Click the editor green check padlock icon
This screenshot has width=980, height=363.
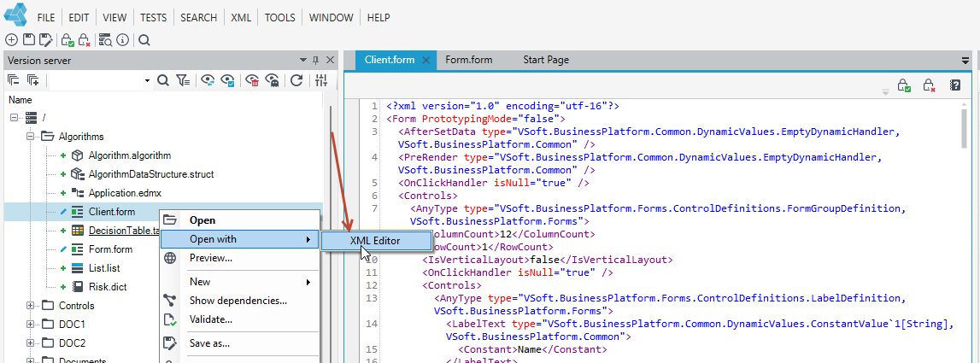pos(903,85)
